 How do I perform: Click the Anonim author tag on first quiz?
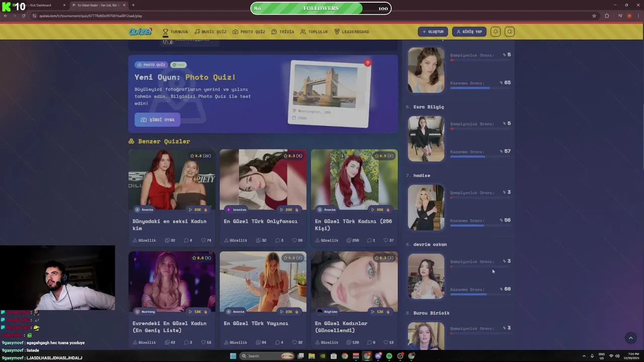(x=144, y=210)
